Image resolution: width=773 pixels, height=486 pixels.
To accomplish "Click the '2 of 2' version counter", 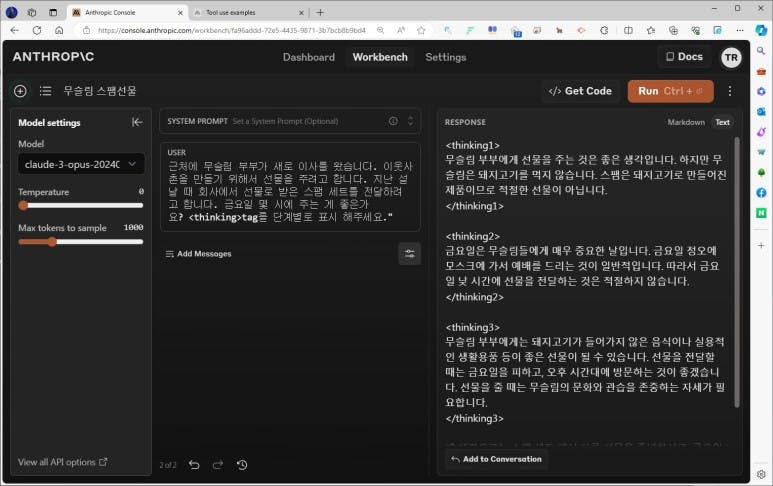I will (x=168, y=465).
